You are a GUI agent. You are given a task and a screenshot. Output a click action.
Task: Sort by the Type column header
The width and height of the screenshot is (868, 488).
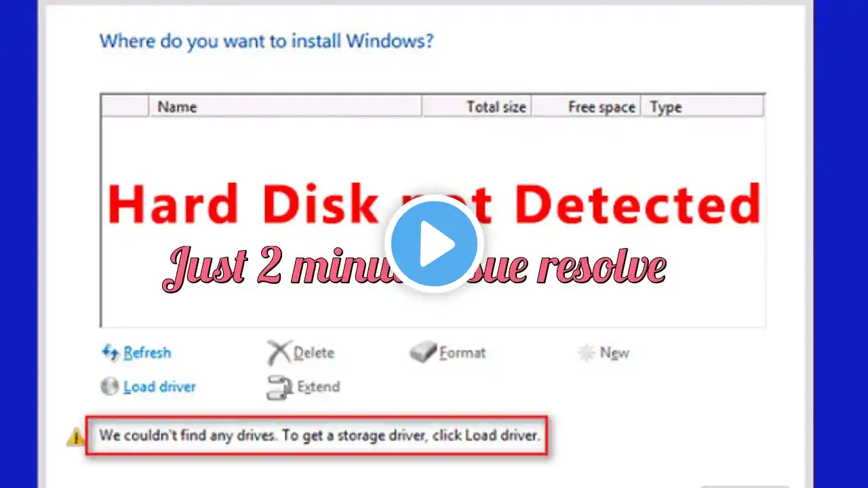pyautogui.click(x=703, y=106)
